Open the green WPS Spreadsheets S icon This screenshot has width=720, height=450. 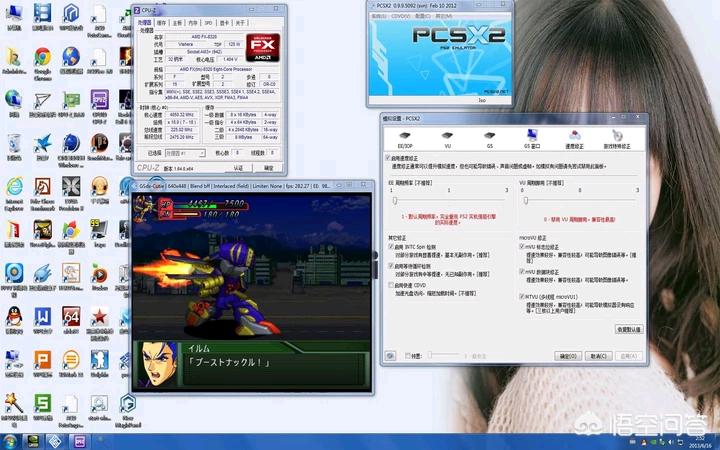[x=42, y=407]
